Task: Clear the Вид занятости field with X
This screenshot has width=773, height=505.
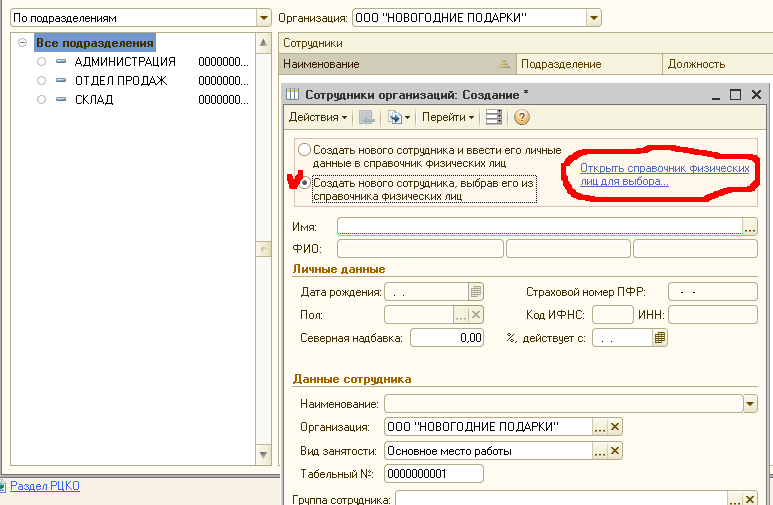Action: click(615, 450)
